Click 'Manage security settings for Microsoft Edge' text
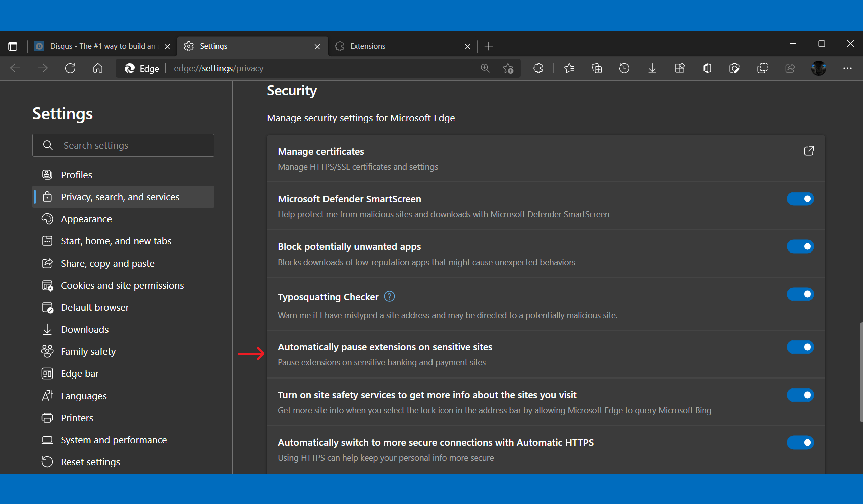 (361, 118)
